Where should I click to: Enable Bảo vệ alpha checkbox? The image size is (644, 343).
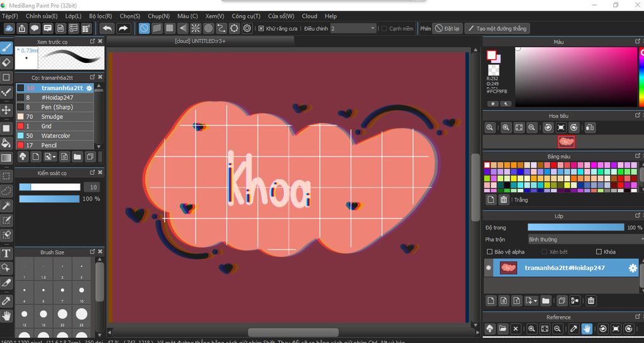coord(489,251)
